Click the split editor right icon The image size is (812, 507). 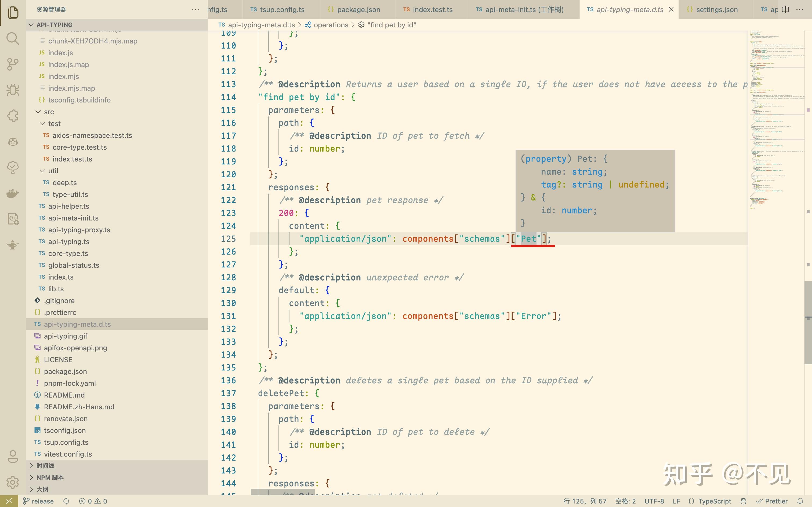tap(785, 9)
